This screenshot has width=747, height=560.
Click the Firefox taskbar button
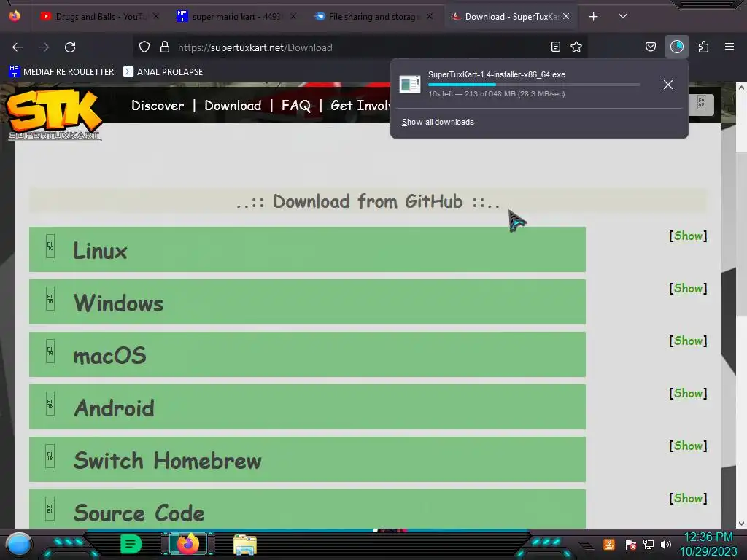187,544
